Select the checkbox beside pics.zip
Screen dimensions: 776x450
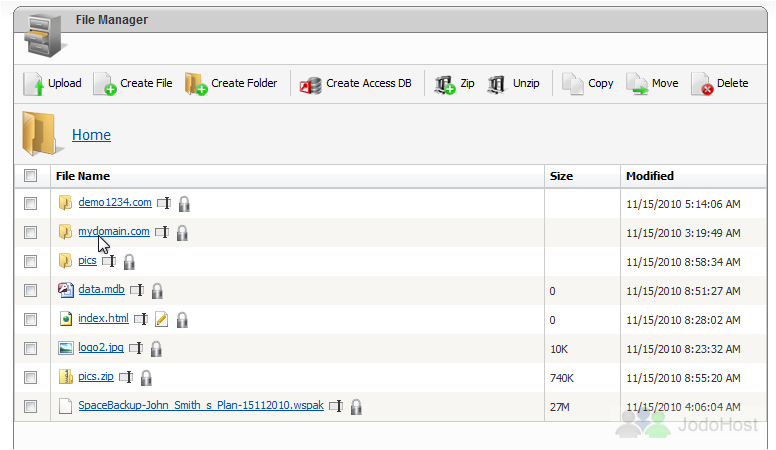31,378
